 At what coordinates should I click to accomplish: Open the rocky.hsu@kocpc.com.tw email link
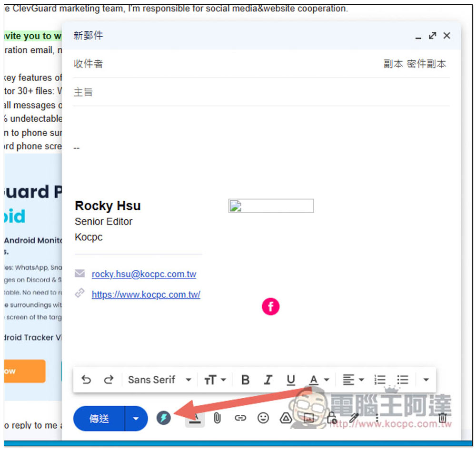tap(144, 274)
